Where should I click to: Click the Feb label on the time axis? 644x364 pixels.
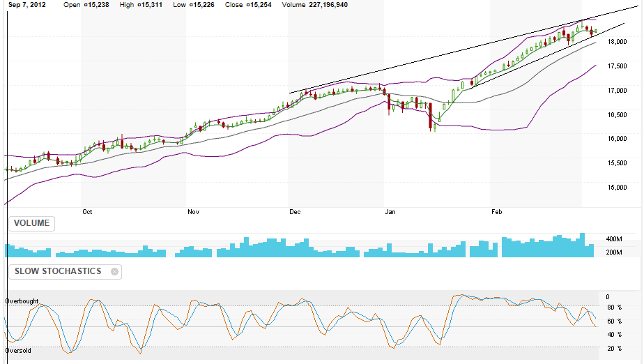497,211
